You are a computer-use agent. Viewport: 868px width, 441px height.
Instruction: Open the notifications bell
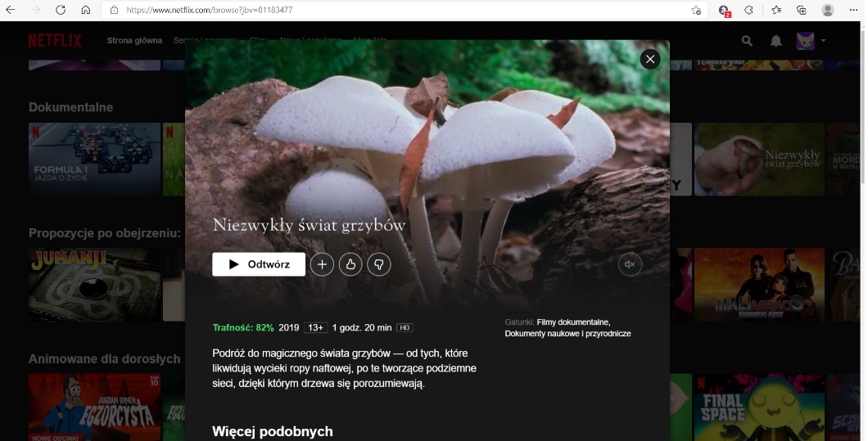775,41
